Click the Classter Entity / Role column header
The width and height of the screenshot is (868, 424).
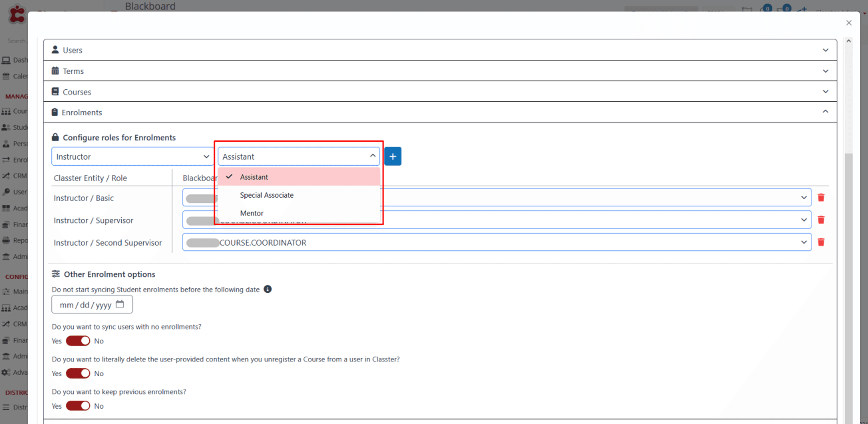90,178
